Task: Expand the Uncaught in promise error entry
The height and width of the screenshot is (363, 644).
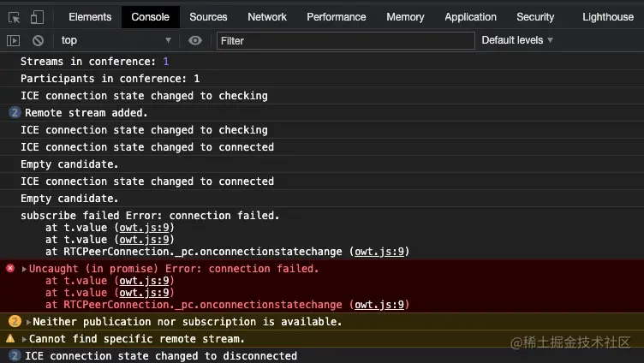Action: click(x=24, y=269)
